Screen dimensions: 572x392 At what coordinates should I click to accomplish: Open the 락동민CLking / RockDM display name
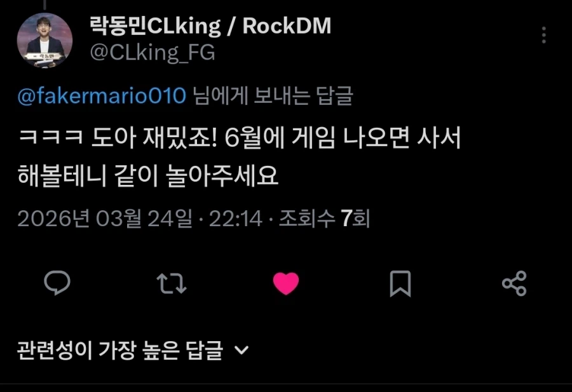pos(210,26)
